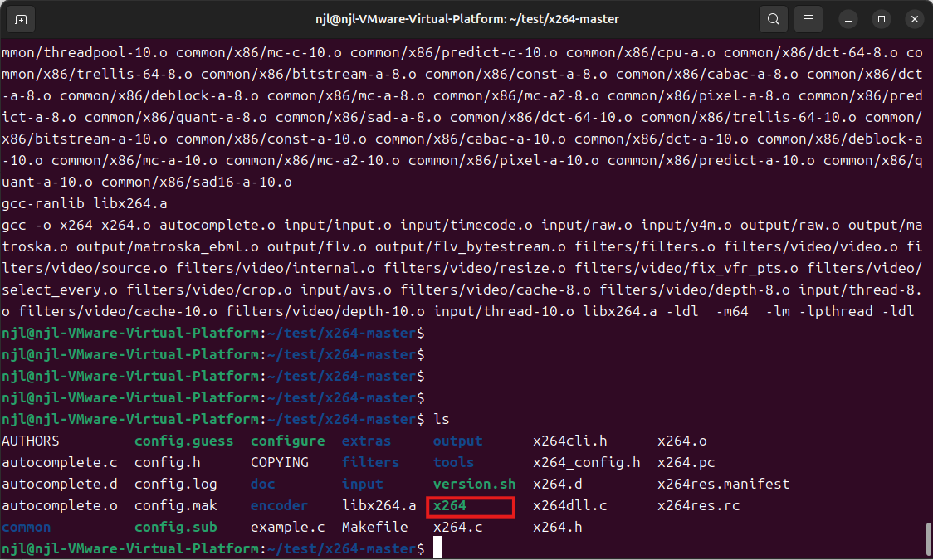Click the configure script name
This screenshot has width=933, height=560.
tap(288, 441)
